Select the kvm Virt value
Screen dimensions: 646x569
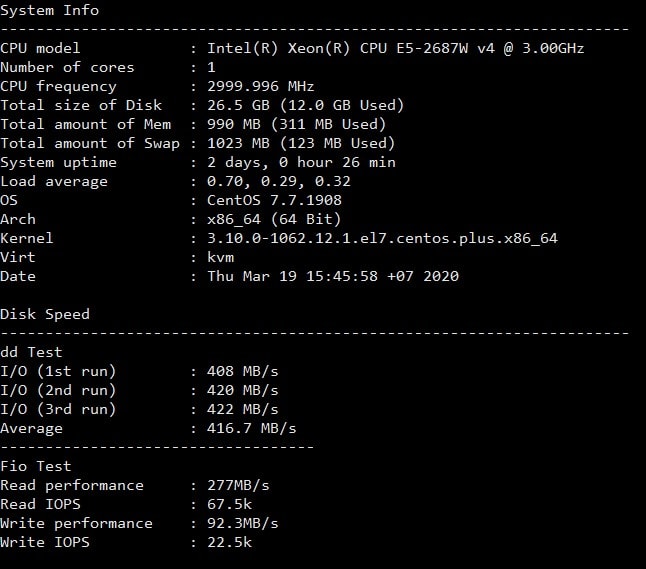(220, 257)
